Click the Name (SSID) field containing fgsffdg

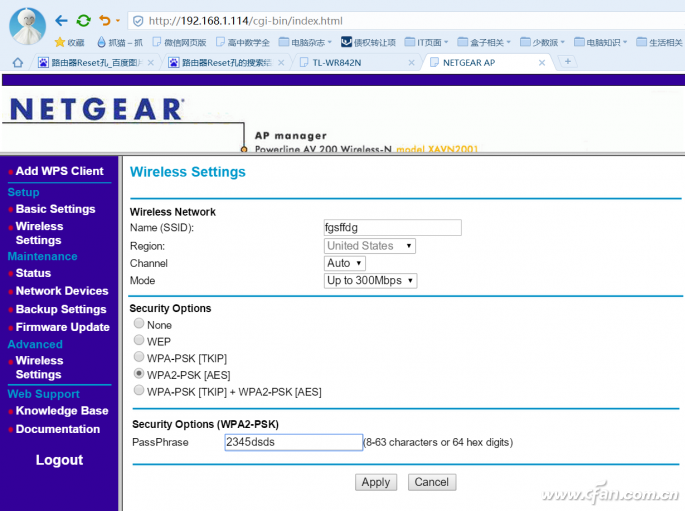pos(392,228)
